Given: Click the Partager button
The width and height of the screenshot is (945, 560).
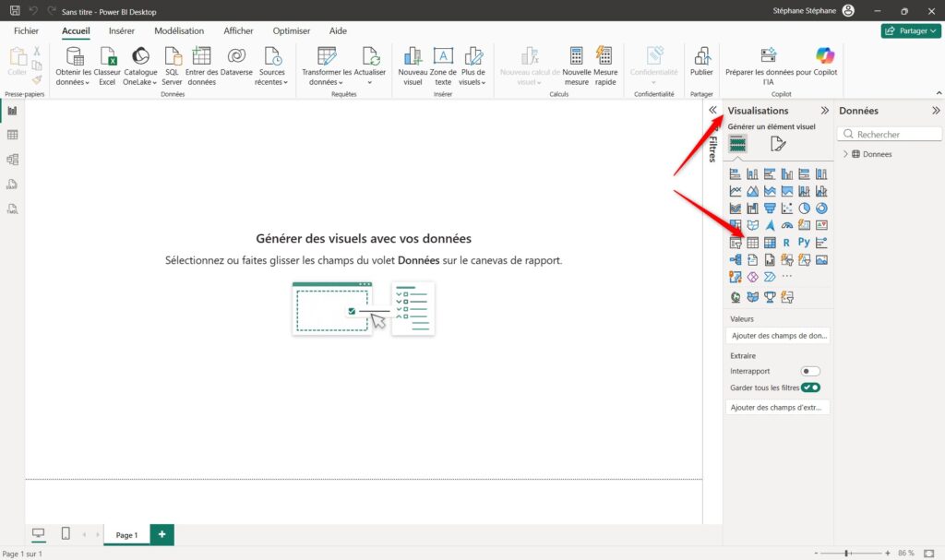Looking at the screenshot, I should coord(911,30).
